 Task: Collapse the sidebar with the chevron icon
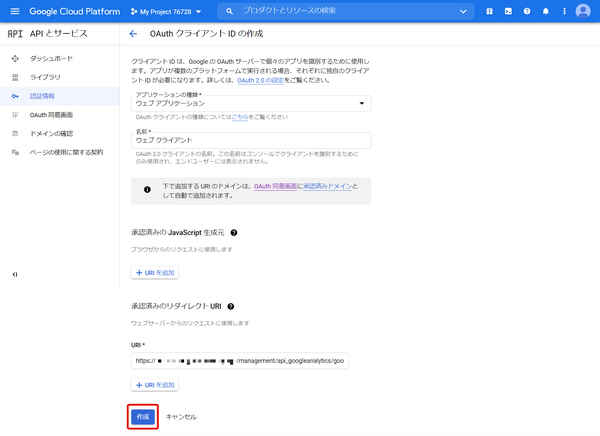coord(15,274)
